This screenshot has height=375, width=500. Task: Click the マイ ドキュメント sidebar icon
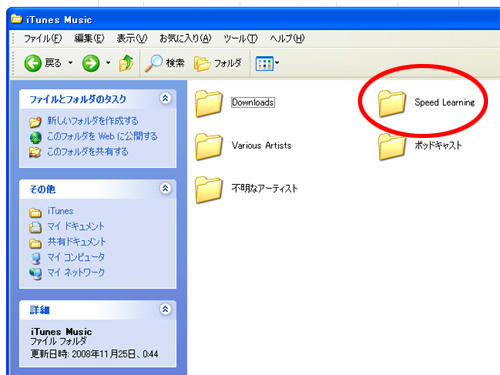[35, 228]
